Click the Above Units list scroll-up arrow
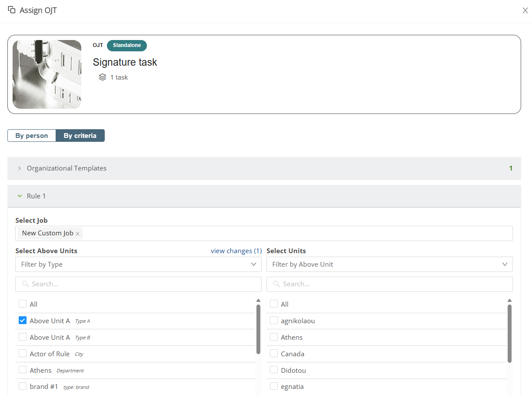Viewport: 532px width, 395px height. click(258, 300)
